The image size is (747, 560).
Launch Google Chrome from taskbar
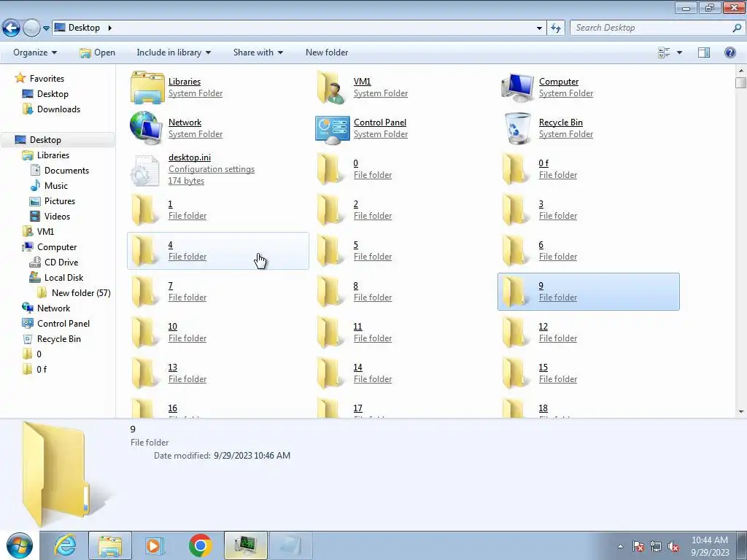coord(200,545)
